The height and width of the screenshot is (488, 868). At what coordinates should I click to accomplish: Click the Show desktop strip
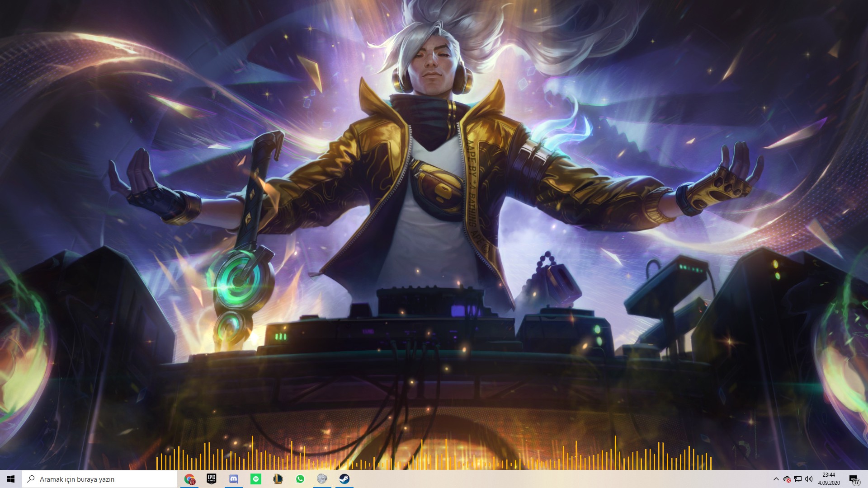pyautogui.click(x=867, y=479)
